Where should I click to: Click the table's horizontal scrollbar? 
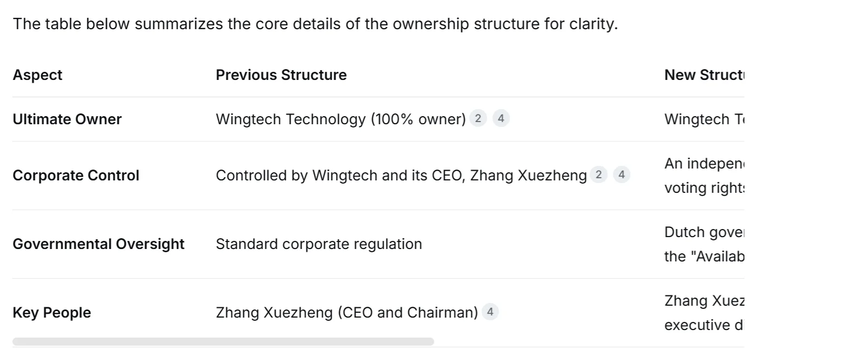pos(223,341)
